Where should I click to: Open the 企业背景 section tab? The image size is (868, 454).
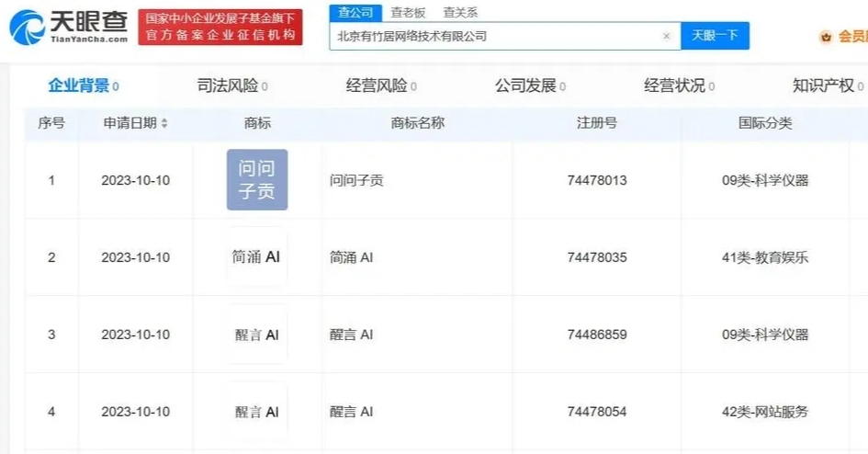[x=84, y=85]
